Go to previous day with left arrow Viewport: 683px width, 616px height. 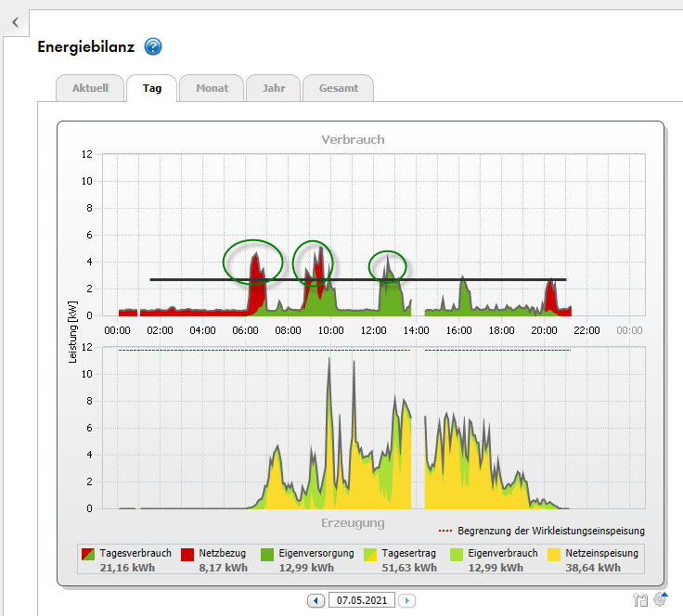click(x=316, y=601)
